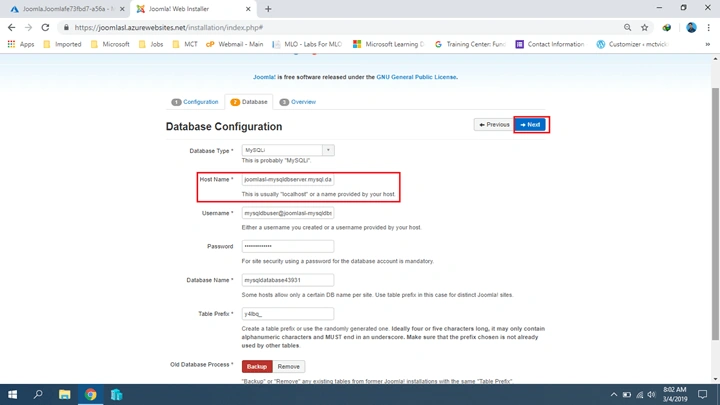
Task: Open the notification center icon
Action: coord(703,394)
